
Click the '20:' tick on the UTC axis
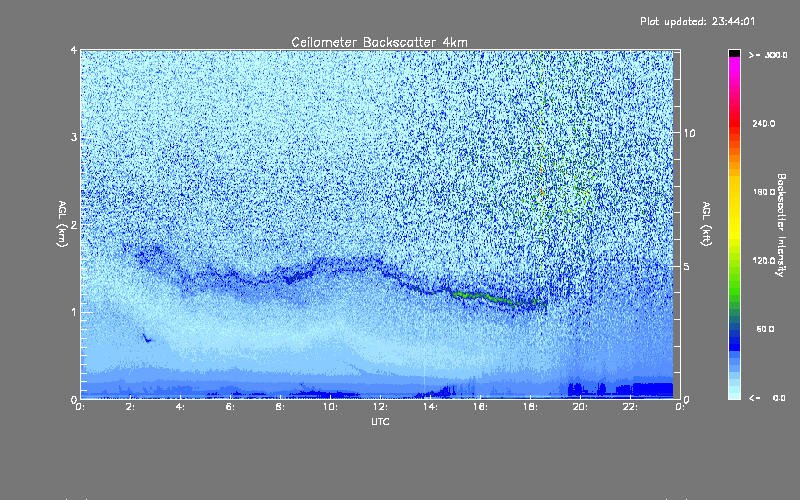(580, 407)
